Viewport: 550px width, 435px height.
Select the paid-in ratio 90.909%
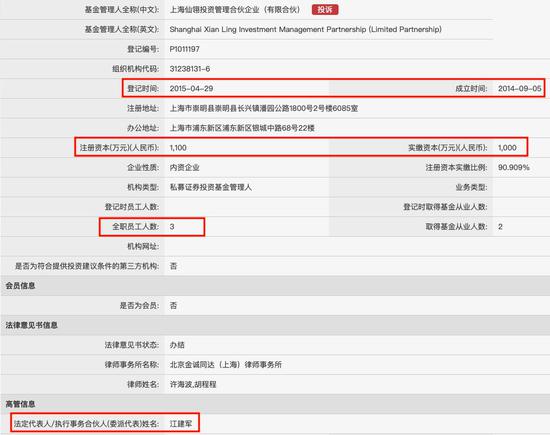514,167
